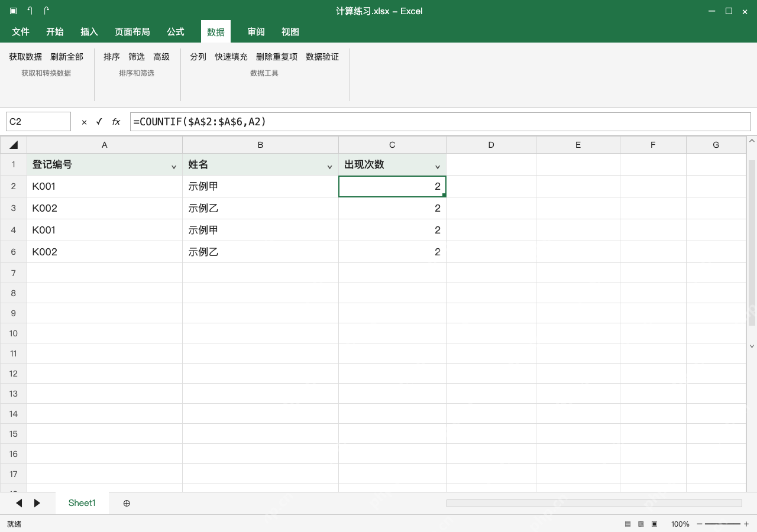The image size is (757, 532).
Task: Click the vertical scrollbar down arrow
Action: (752, 346)
